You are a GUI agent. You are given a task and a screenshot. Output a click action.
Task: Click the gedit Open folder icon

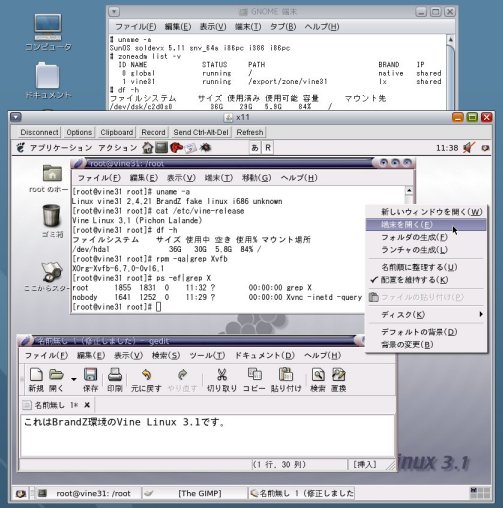click(x=56, y=380)
